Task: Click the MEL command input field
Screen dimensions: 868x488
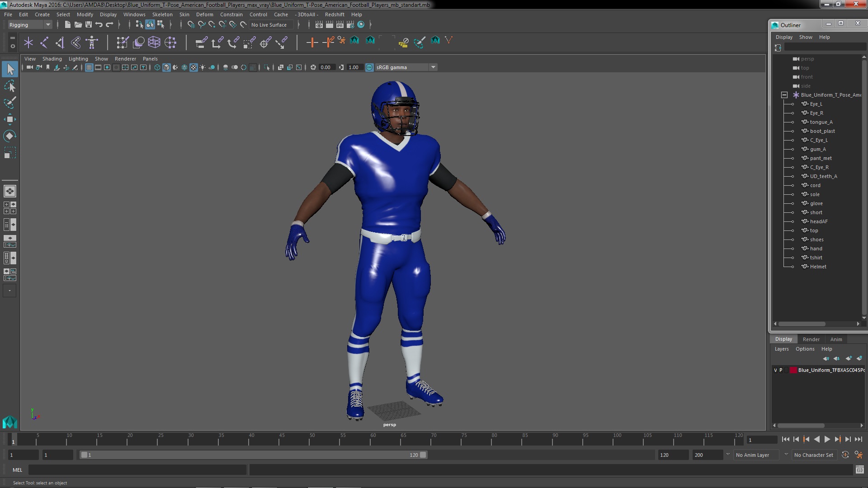Action: [137, 470]
